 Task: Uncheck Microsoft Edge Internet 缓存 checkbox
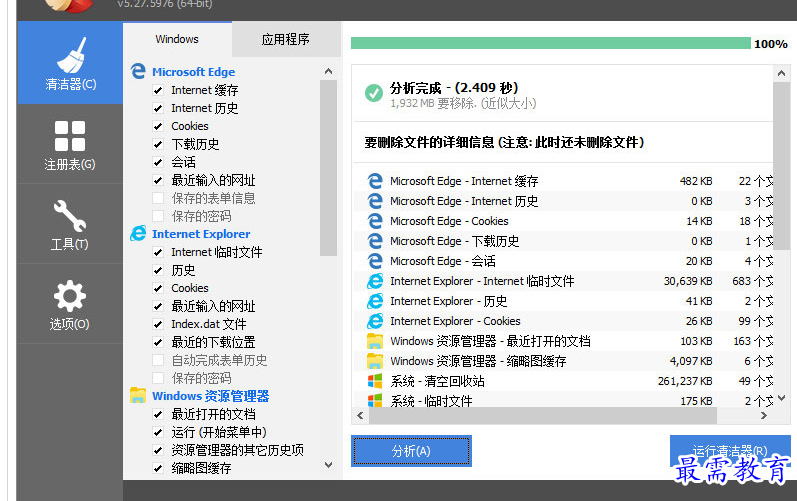(x=158, y=90)
